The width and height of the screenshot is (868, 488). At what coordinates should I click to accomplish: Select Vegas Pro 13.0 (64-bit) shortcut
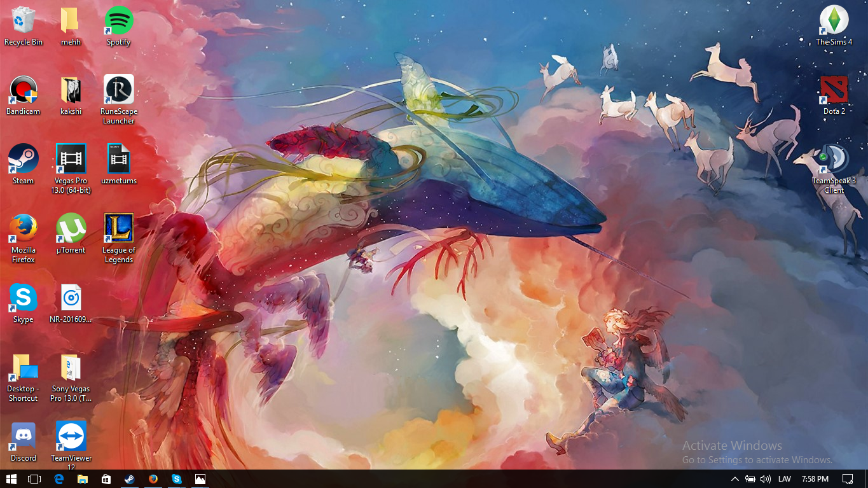point(71,169)
